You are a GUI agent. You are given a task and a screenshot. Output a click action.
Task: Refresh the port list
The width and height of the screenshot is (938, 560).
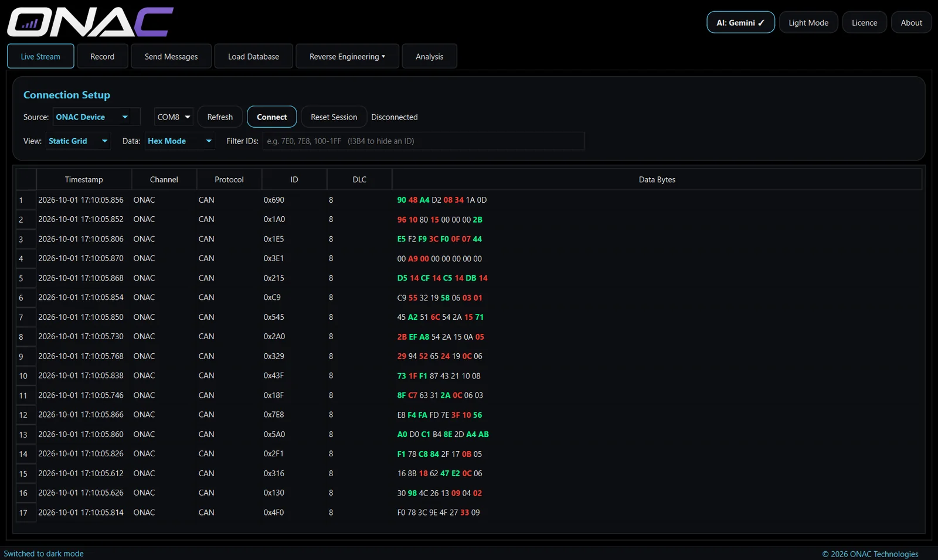[220, 117]
